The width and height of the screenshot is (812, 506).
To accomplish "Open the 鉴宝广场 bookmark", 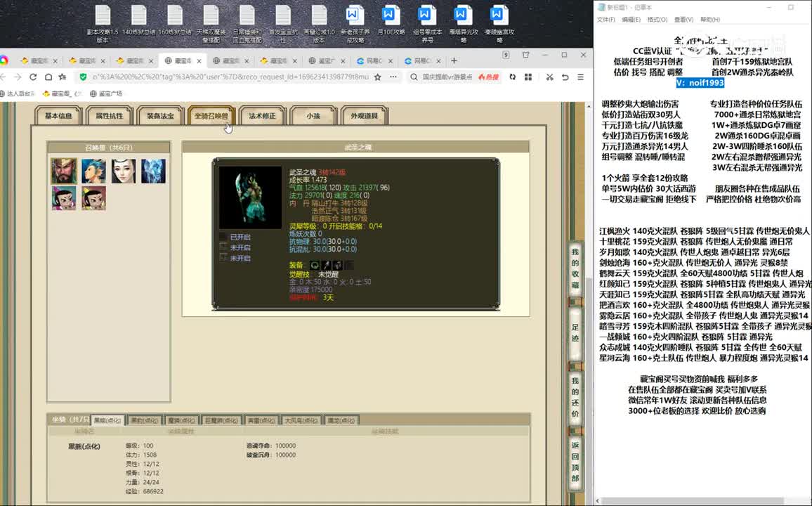I will pyautogui.click(x=106, y=93).
